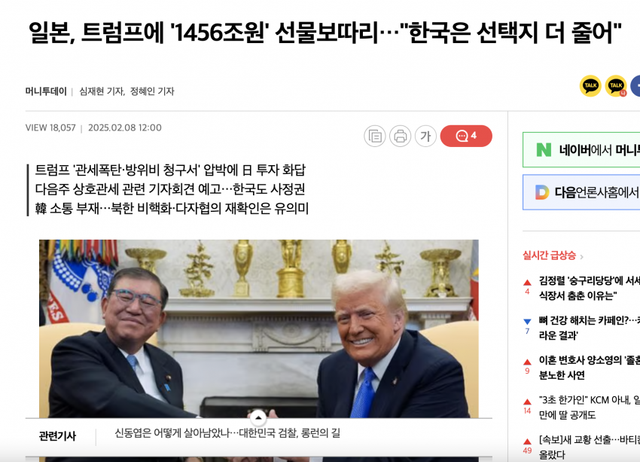Copy the article using the copy icon
The width and height of the screenshot is (640, 462).
click(375, 136)
